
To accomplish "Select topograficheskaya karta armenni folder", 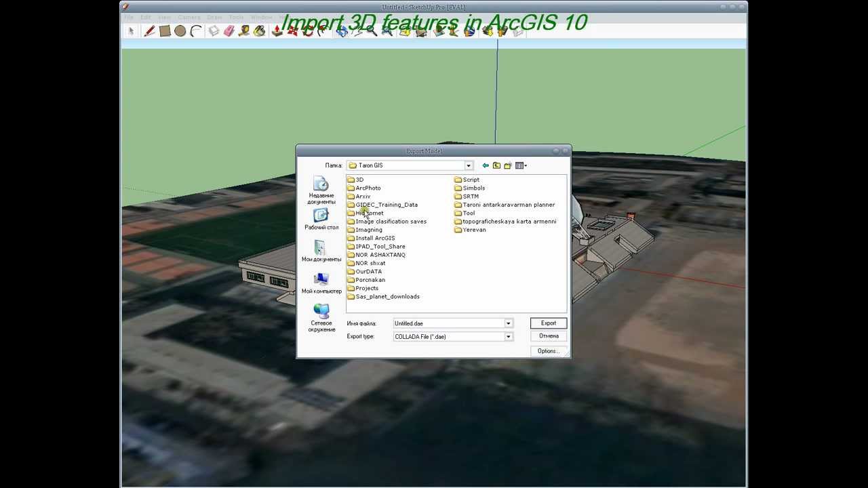I will 505,222.
